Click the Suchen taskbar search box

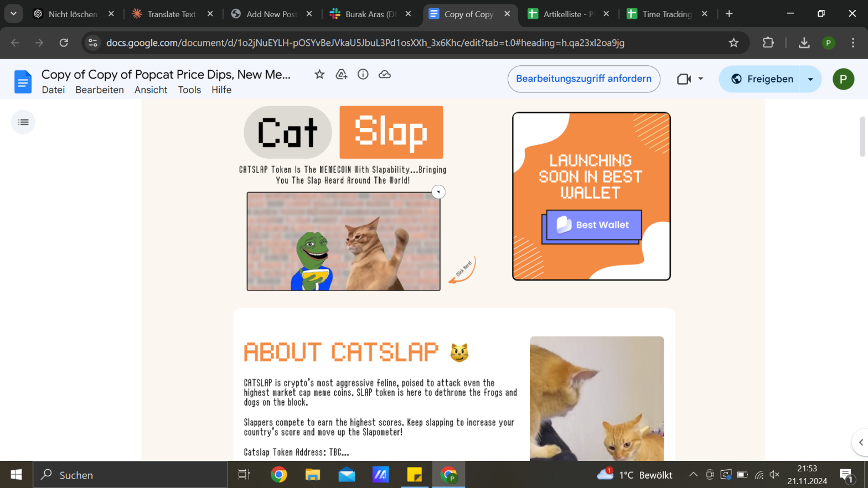click(x=130, y=475)
